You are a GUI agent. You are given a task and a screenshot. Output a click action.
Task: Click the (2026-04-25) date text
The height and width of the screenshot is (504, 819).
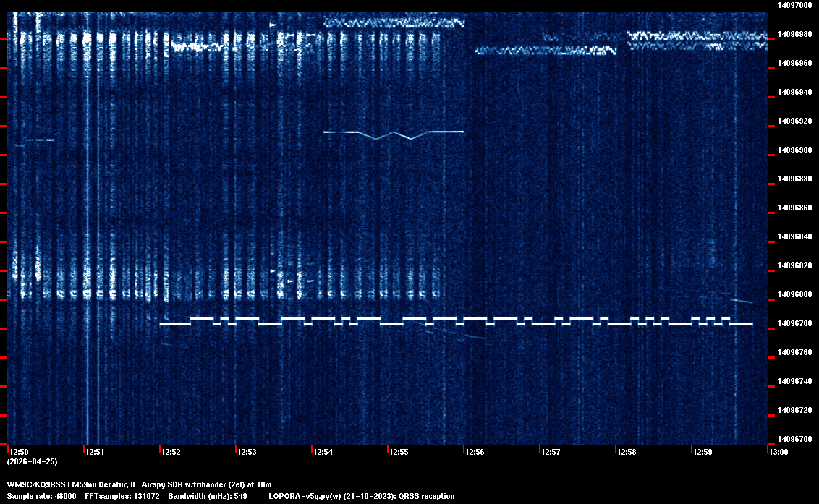pos(32,461)
